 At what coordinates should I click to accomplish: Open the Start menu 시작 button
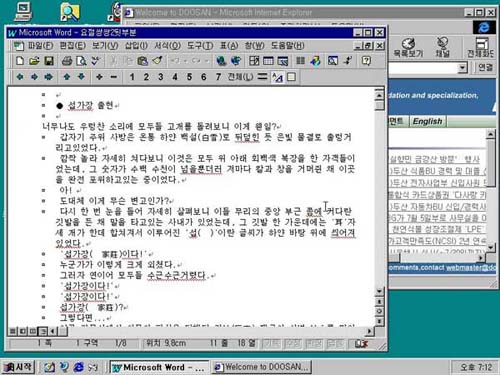(18, 367)
